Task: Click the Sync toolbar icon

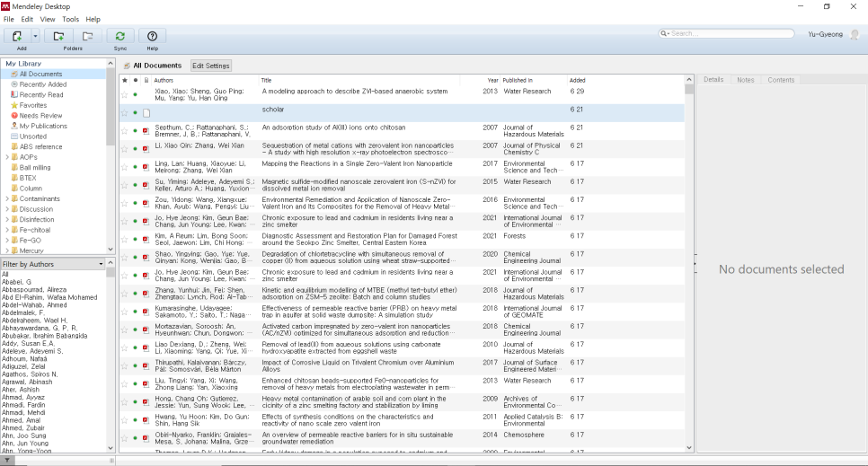Action: [120, 36]
